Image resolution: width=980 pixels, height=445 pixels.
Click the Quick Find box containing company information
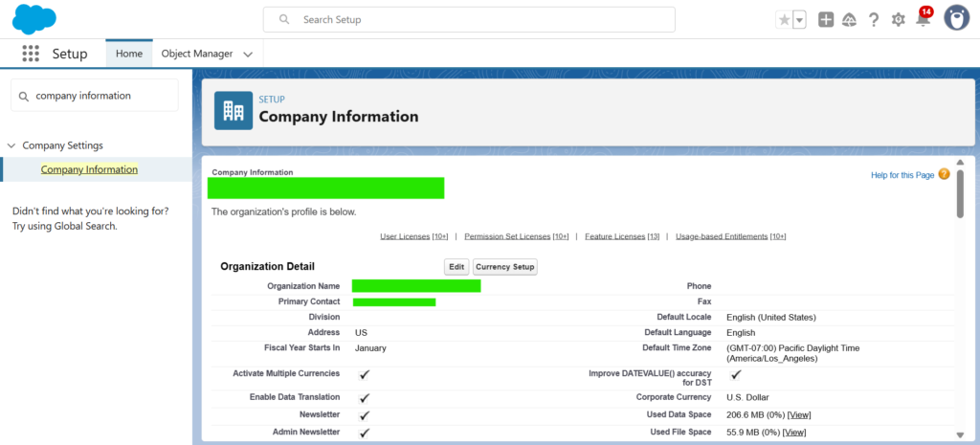click(x=95, y=96)
